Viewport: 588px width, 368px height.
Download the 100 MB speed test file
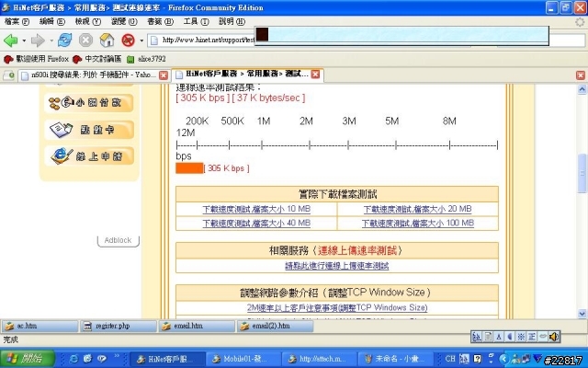[418, 223]
